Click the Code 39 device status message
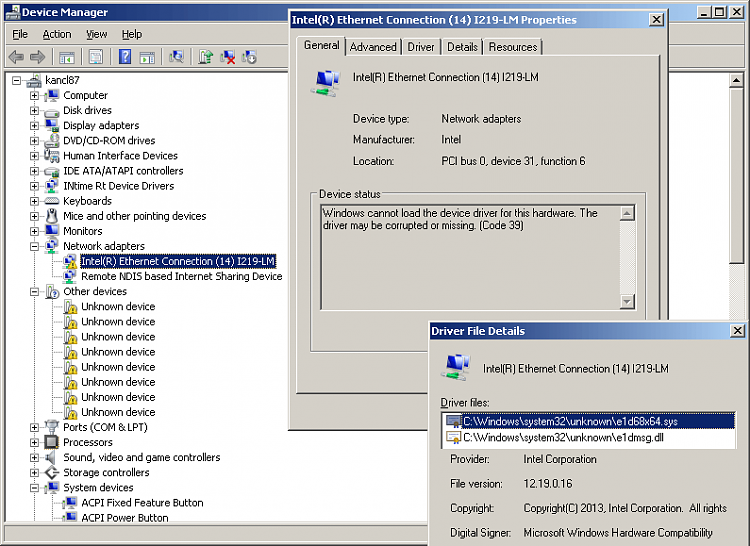This screenshot has height=546, width=750. pos(460,219)
